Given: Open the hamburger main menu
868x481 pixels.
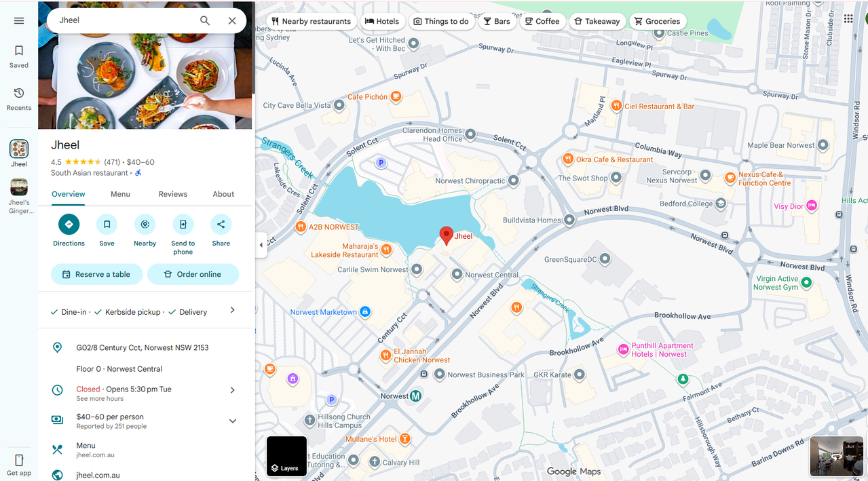Looking at the screenshot, I should click(19, 20).
